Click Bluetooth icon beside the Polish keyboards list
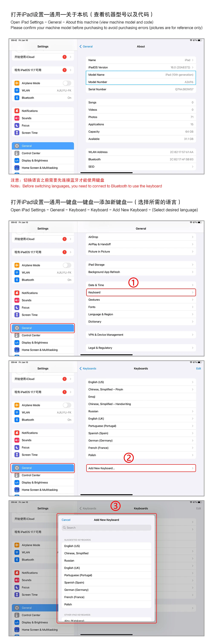This screenshot has height=644, width=213. click(17, 420)
